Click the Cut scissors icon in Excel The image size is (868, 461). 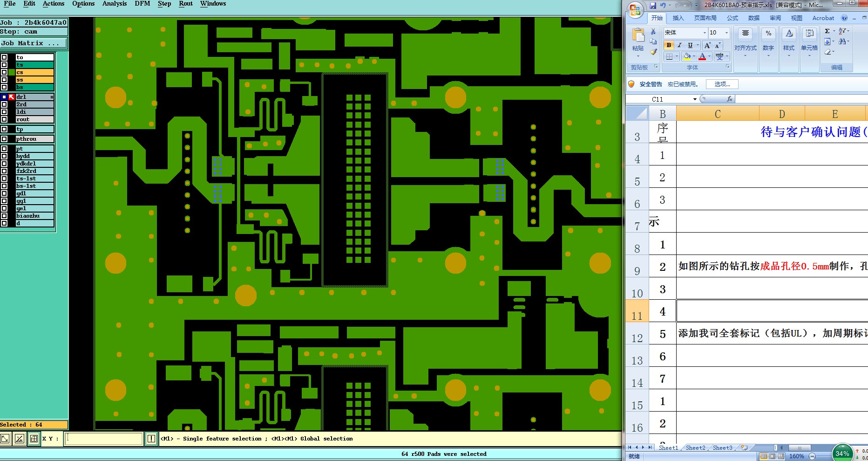653,32
